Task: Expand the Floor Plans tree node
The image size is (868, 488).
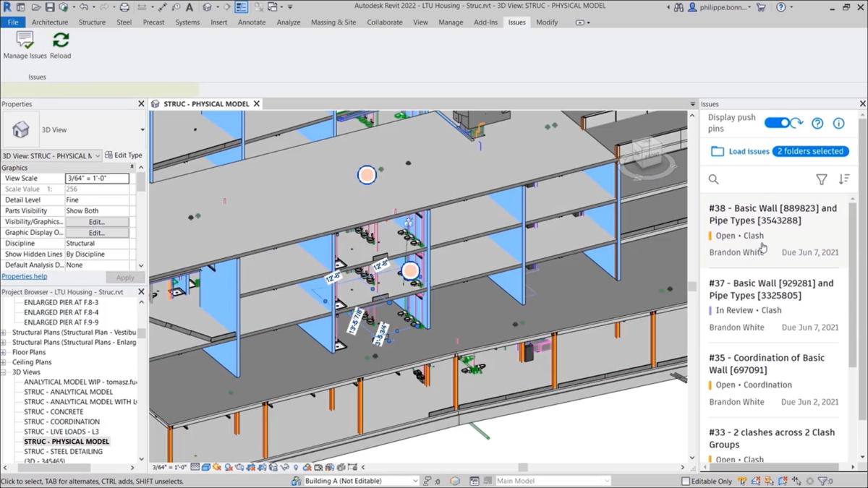Action: 4,352
